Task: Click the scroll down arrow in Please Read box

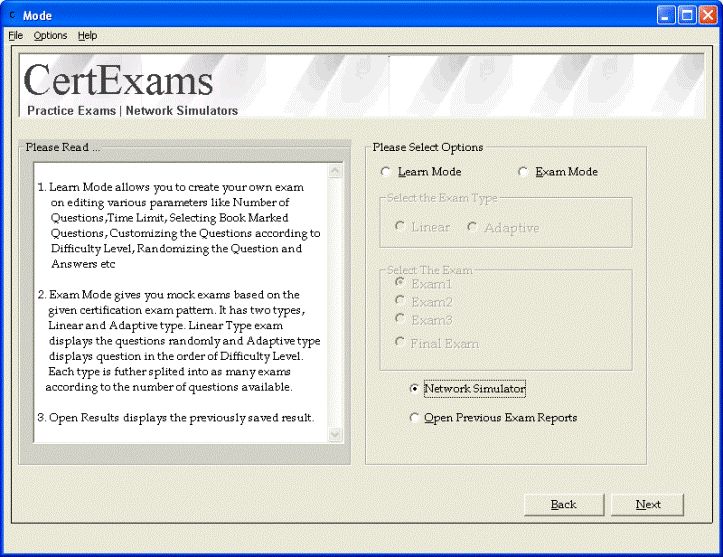Action: (x=335, y=434)
